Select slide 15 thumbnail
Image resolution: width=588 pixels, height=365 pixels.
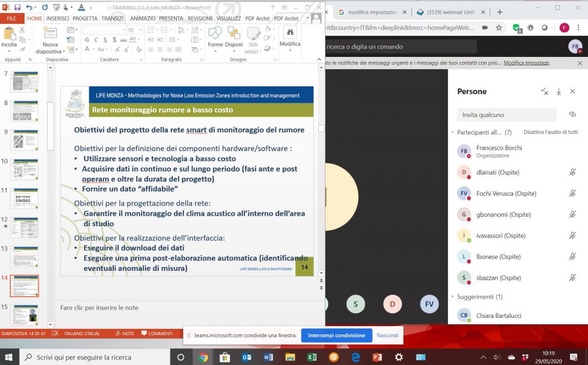[x=24, y=314]
